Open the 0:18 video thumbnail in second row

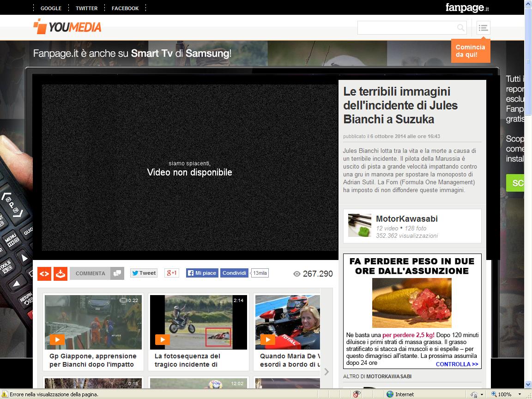[x=93, y=383]
